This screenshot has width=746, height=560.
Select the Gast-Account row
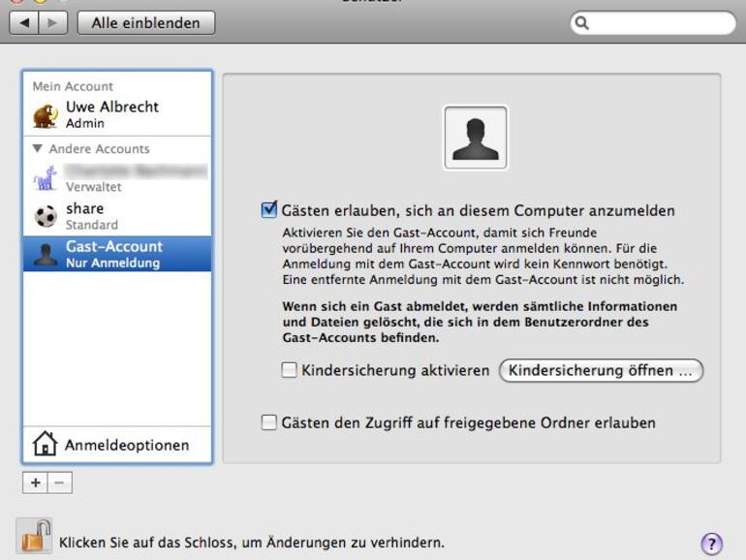pyautogui.click(x=117, y=254)
